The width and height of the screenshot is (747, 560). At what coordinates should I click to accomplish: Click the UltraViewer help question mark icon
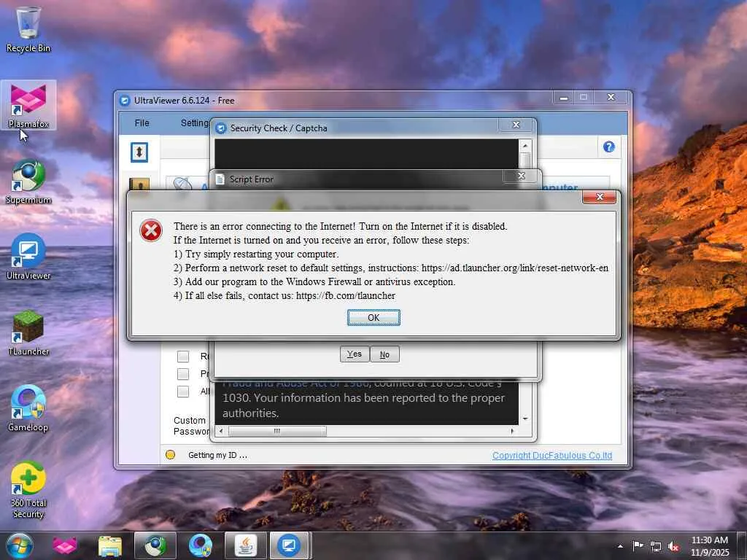[608, 147]
